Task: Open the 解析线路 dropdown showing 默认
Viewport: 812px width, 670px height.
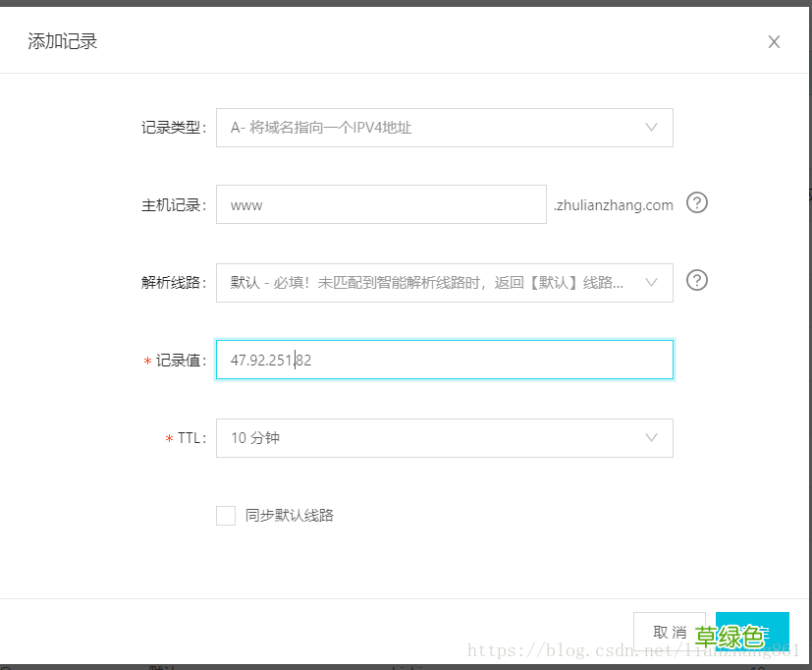Action: (x=442, y=281)
